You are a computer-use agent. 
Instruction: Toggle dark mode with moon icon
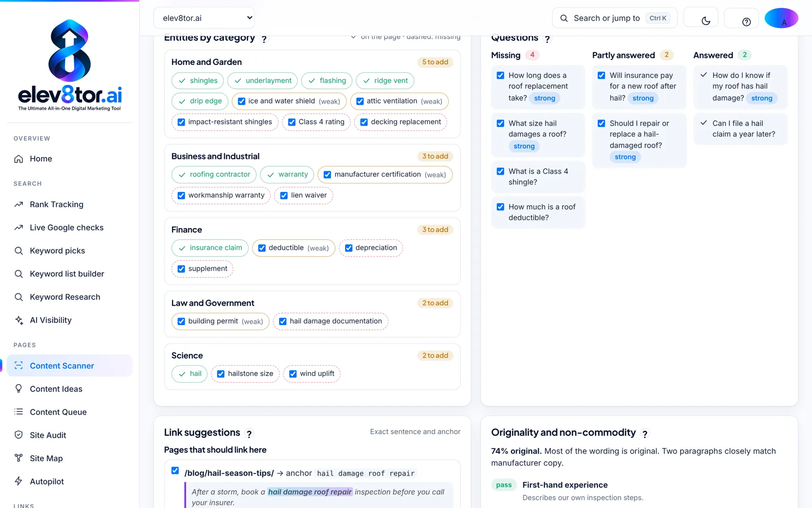point(705,21)
